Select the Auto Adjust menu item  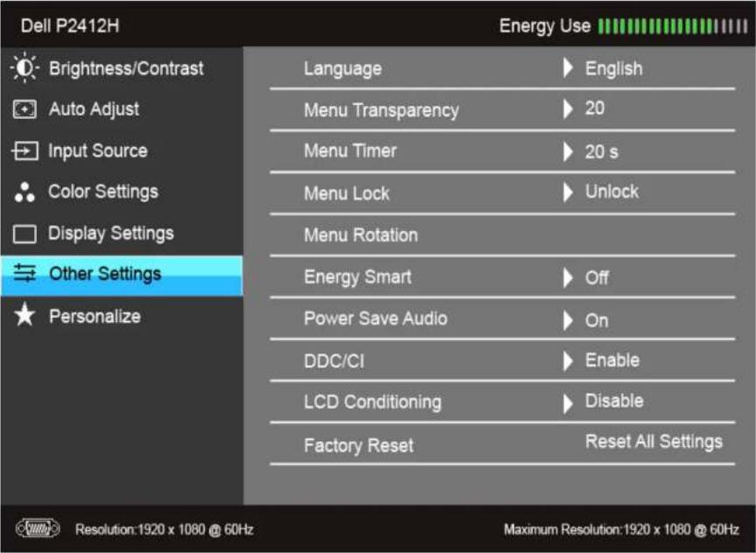[122, 109]
